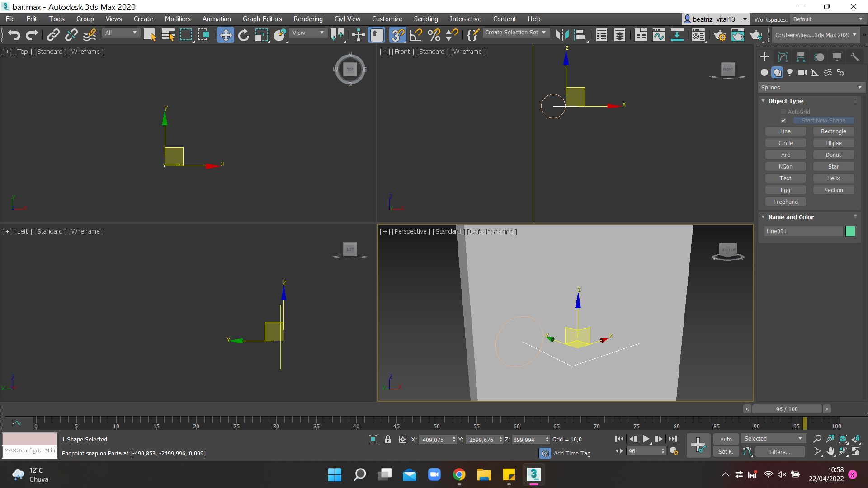Open the Rendering menu
The width and height of the screenshot is (868, 488).
308,19
